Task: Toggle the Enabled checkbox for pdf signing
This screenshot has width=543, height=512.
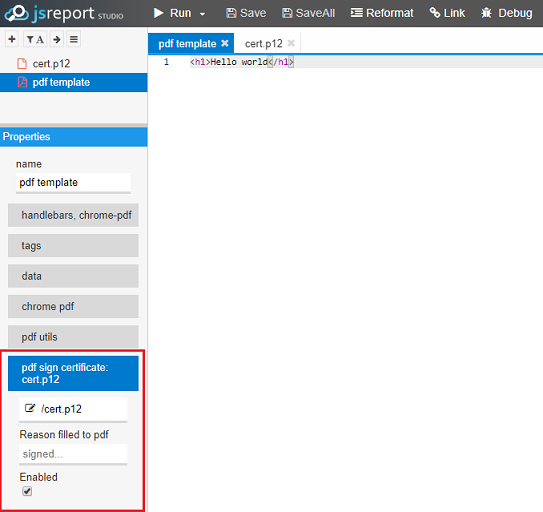Action: click(27, 491)
